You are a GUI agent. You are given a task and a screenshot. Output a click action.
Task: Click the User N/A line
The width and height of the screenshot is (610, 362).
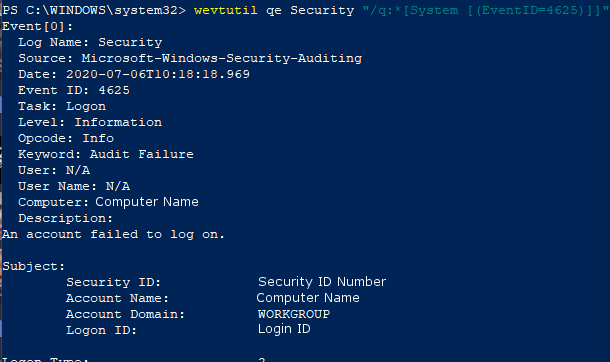(x=54, y=170)
